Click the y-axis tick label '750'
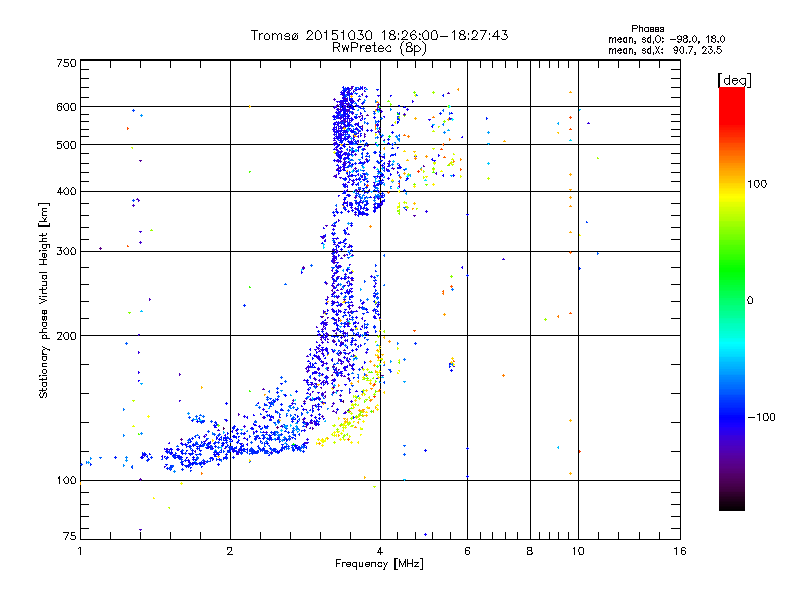The height and width of the screenshot is (600, 800). click(x=66, y=63)
